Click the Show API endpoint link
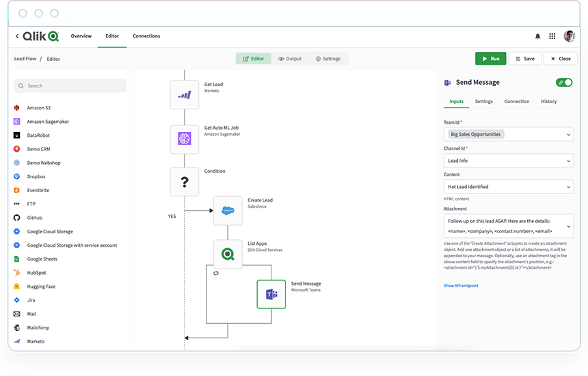 click(x=461, y=286)
